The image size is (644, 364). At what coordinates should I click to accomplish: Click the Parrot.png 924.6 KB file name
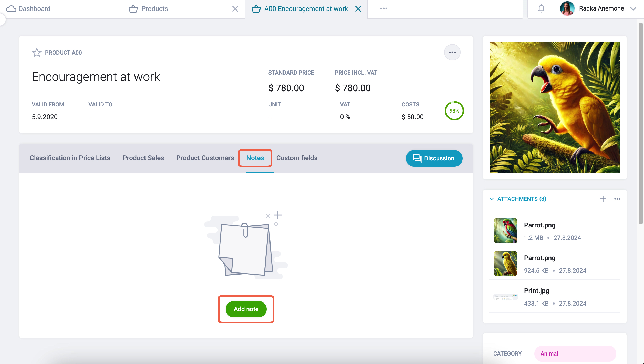540,258
